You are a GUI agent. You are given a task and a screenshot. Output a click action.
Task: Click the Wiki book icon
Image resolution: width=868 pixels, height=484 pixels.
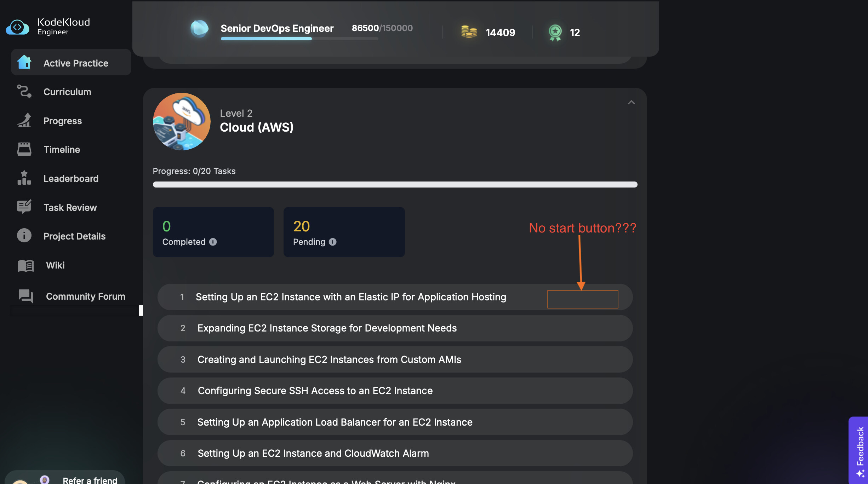25,265
